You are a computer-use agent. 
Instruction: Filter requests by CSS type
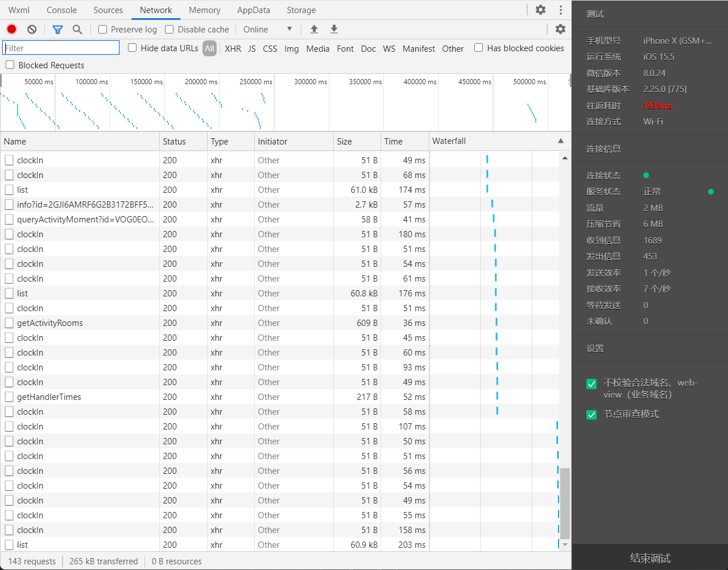point(270,48)
